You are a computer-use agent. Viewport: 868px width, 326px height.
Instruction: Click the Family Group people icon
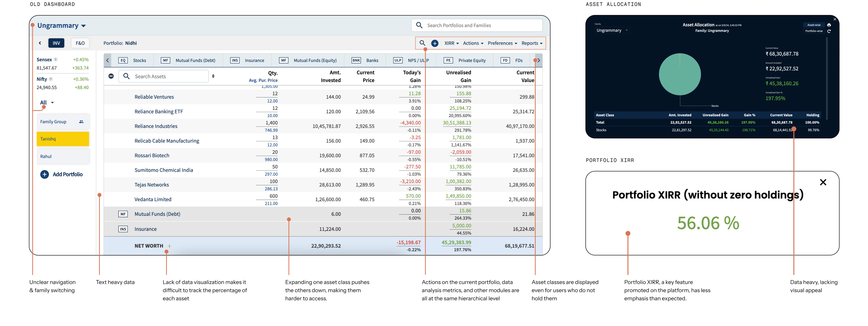(81, 122)
